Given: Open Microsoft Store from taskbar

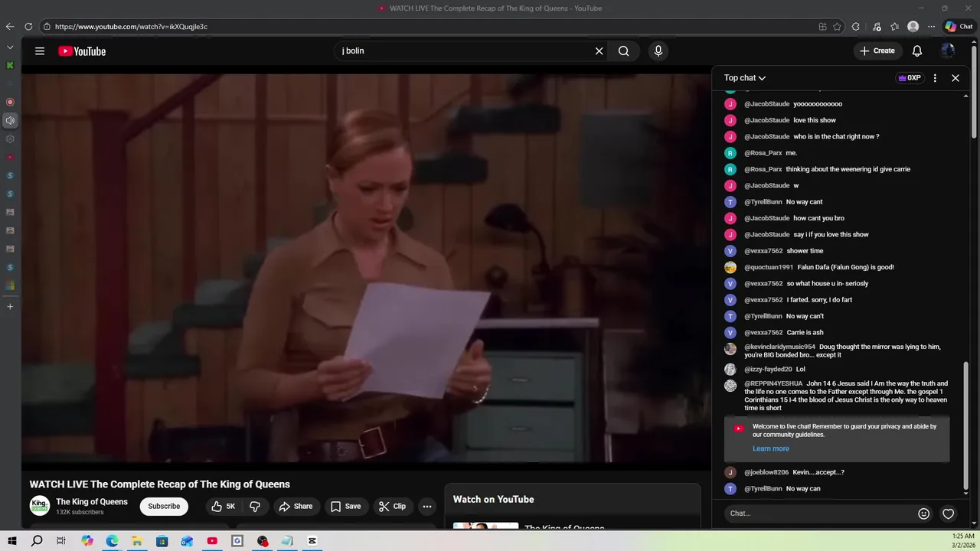Looking at the screenshot, I should click(x=162, y=541).
